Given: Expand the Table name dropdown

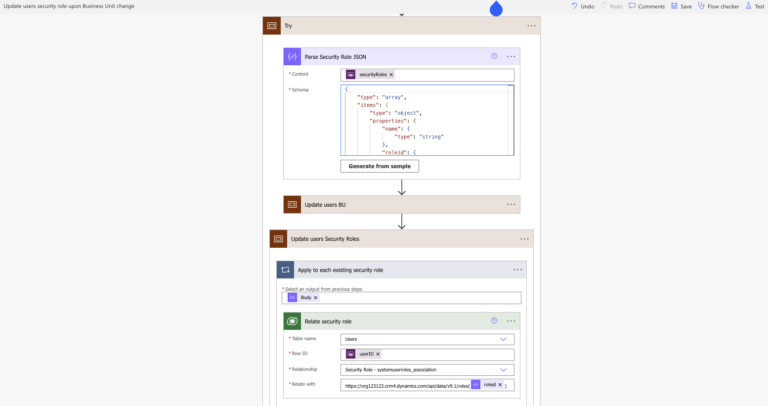Looking at the screenshot, I should pyautogui.click(x=503, y=339).
